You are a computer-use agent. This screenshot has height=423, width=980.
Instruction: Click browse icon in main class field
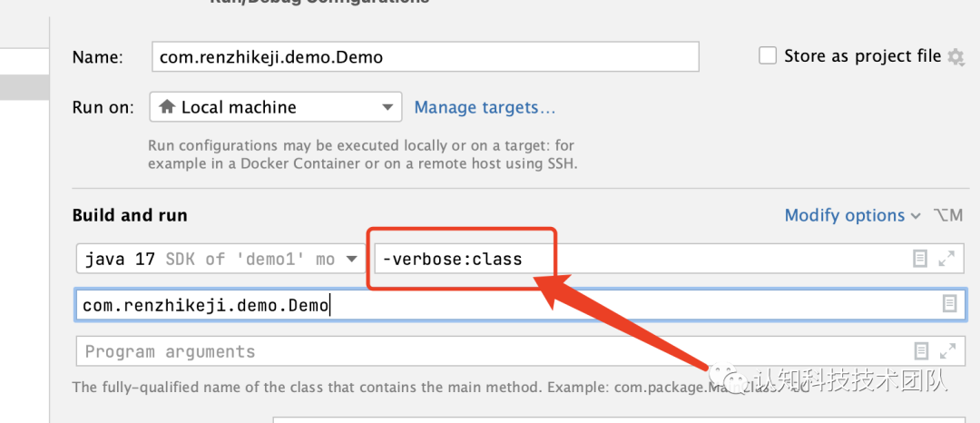click(949, 305)
